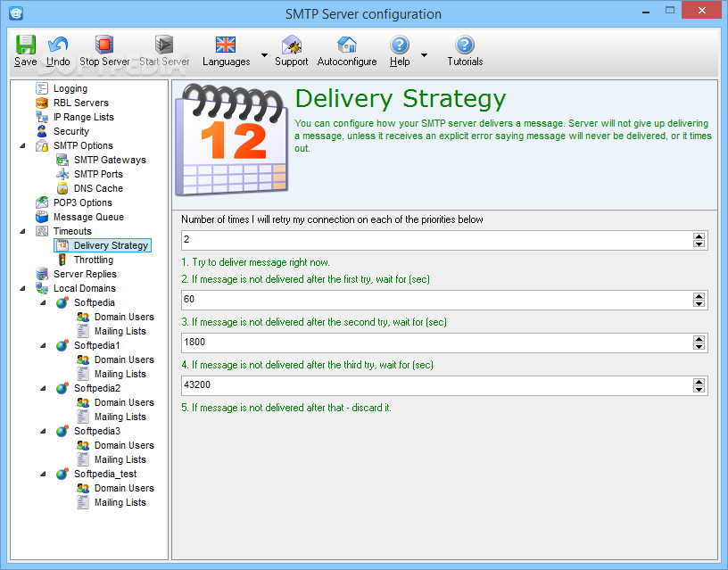Select the Security tree item
The height and width of the screenshot is (570, 728).
pyautogui.click(x=71, y=131)
